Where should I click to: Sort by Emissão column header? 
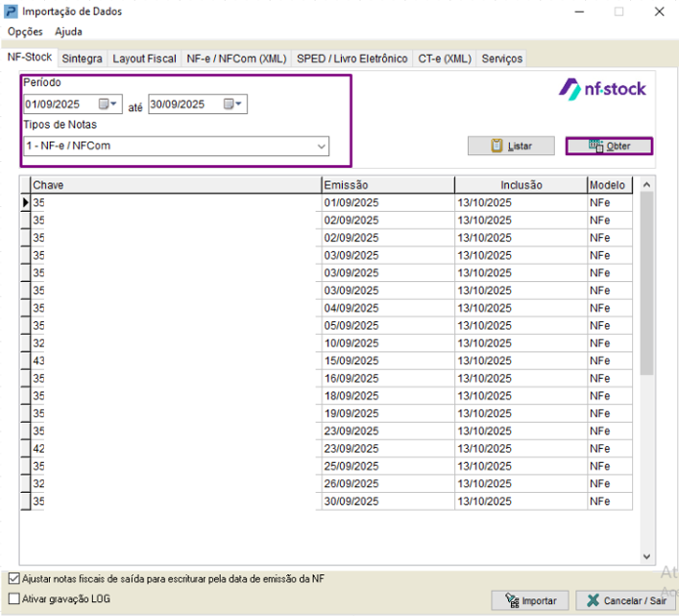(388, 185)
